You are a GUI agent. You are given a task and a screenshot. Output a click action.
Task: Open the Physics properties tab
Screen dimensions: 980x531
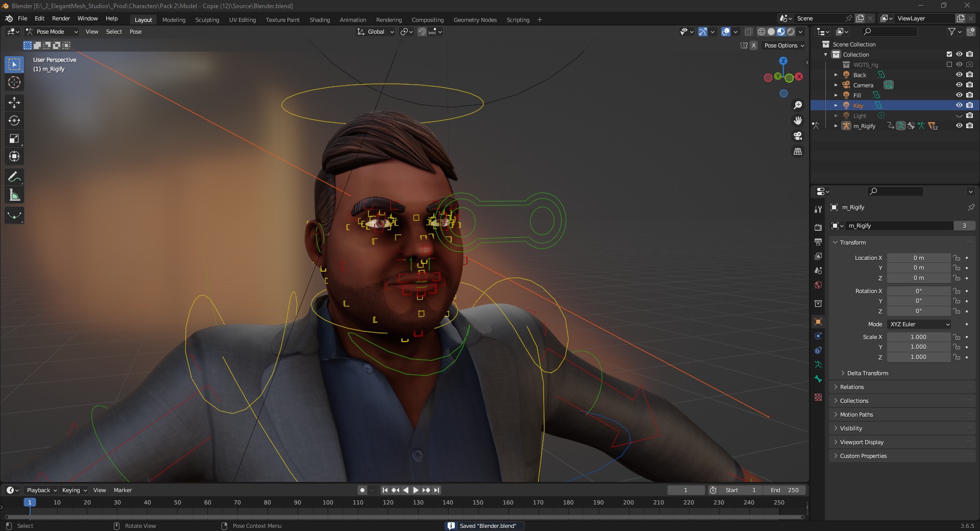(818, 336)
